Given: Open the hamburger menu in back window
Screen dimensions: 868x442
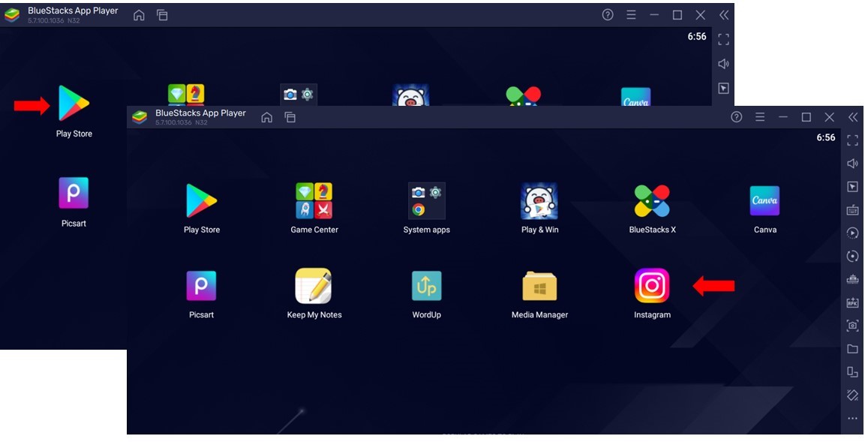Looking at the screenshot, I should (631, 15).
